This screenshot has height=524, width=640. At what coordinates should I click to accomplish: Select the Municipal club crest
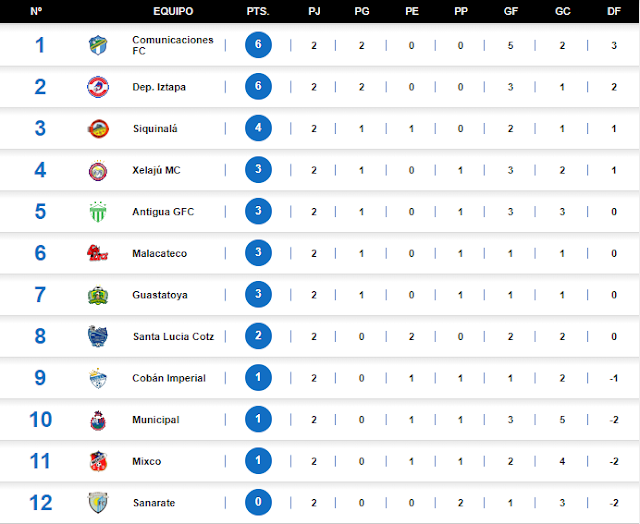(x=98, y=420)
